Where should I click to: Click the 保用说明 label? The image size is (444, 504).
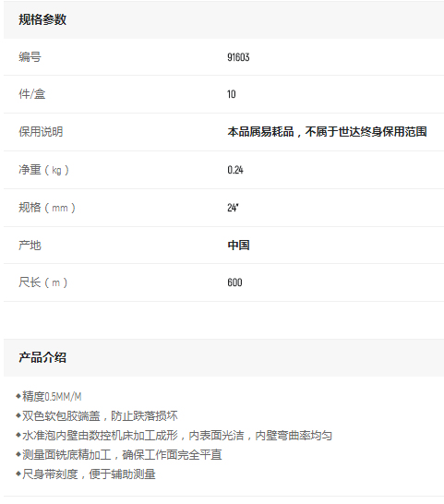click(41, 132)
